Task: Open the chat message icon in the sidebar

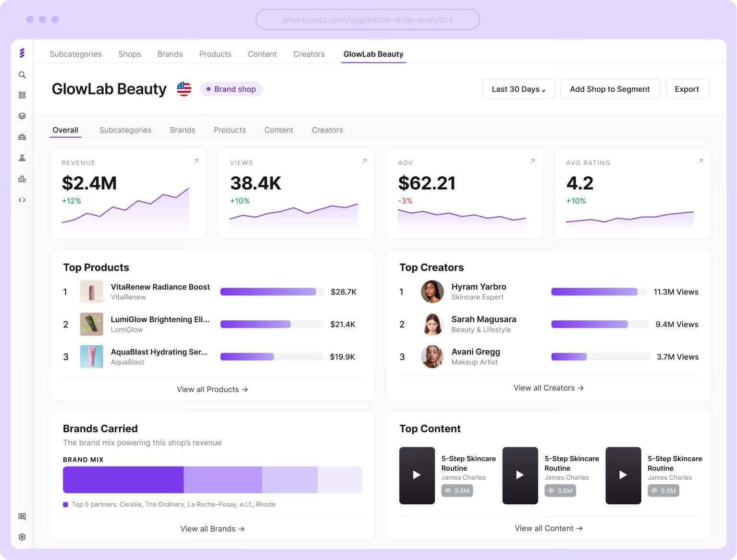Action: tap(22, 516)
